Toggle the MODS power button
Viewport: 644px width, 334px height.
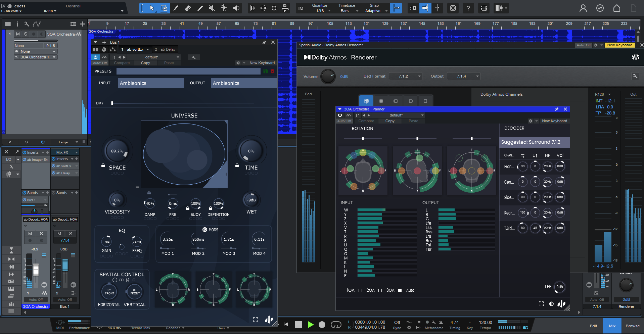[x=205, y=230]
